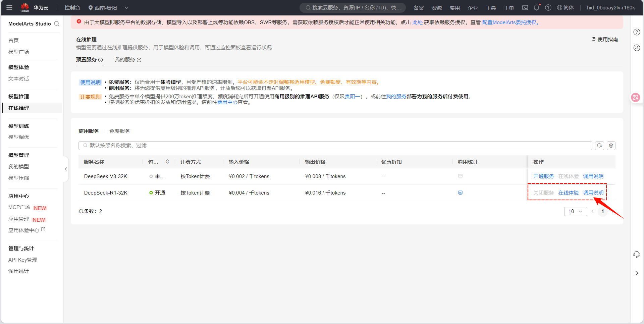Image resolution: width=644 pixels, height=324 pixels.
Task: Refresh the service list
Action: coord(599,146)
